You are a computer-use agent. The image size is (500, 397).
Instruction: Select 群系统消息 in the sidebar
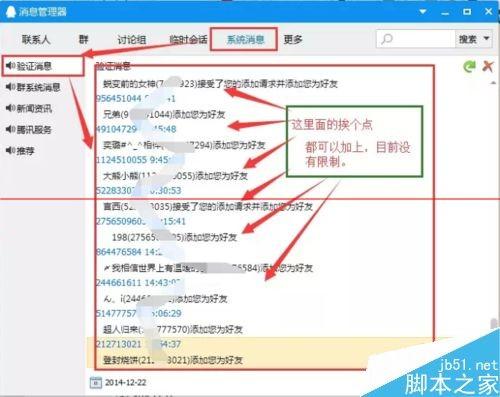click(x=39, y=87)
